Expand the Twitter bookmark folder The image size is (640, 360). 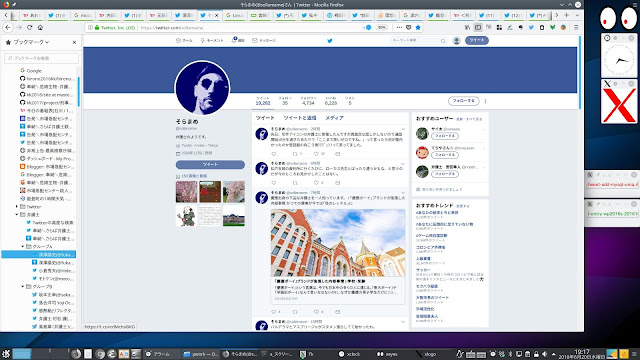(17, 207)
